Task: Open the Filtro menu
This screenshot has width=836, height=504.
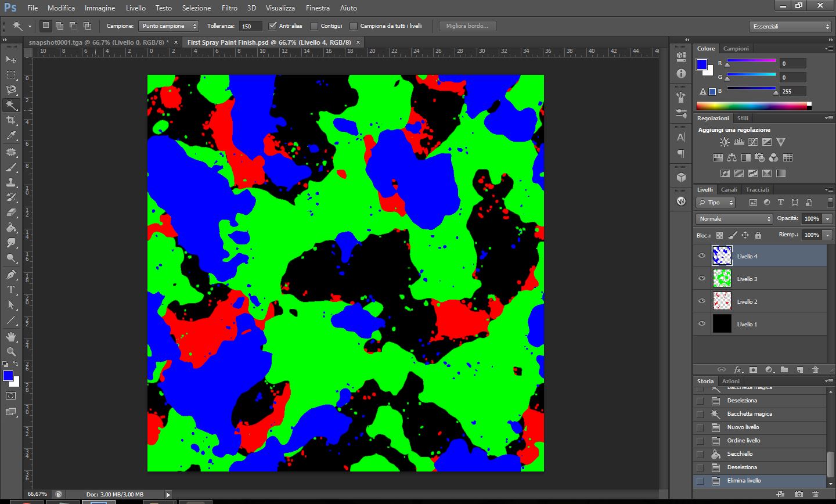Action: pos(229,8)
